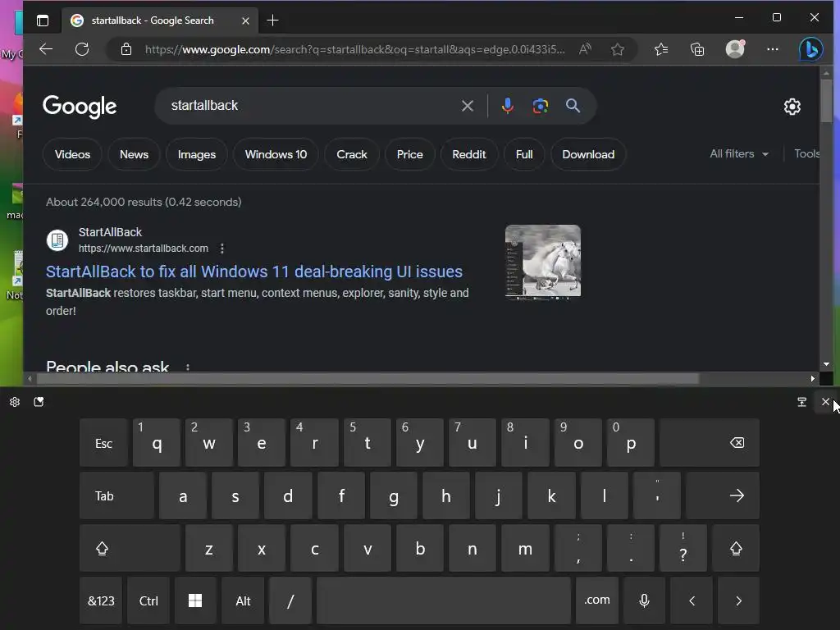Image resolution: width=840 pixels, height=630 pixels.
Task: View site information lock icon
Action: click(126, 49)
